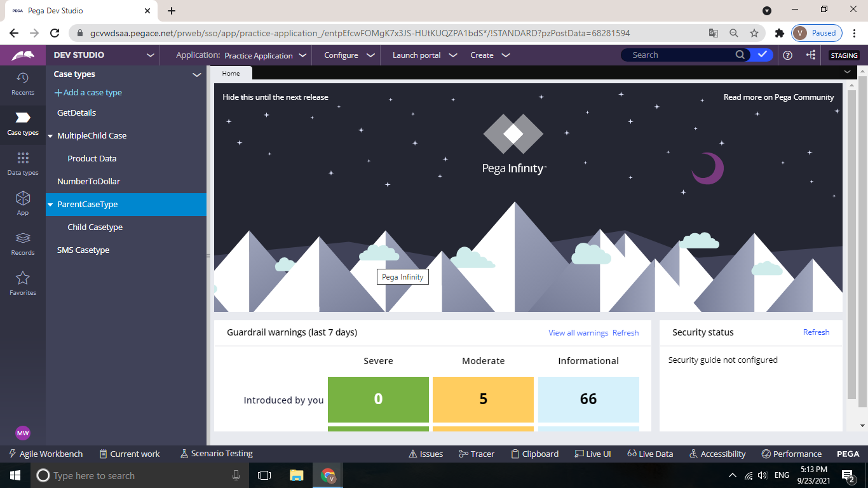Collapse the ParentCaseType tree node
This screenshot has height=488, width=868.
[50, 205]
